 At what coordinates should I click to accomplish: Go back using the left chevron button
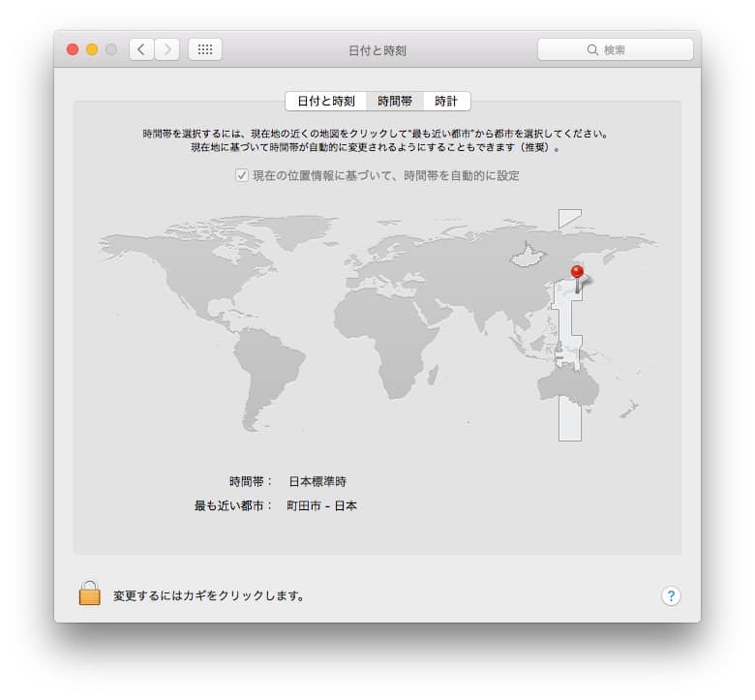(141, 49)
